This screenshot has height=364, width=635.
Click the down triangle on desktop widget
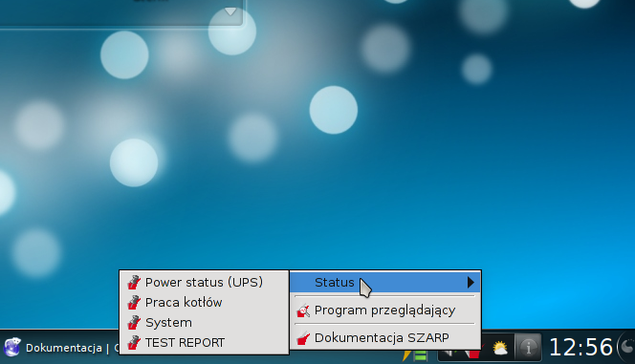pyautogui.click(x=230, y=11)
